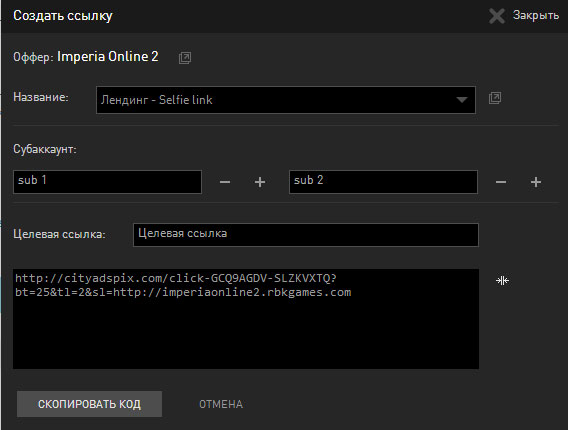Click the Закрыть text link
Viewport: 568px width, 430px height.
point(536,15)
